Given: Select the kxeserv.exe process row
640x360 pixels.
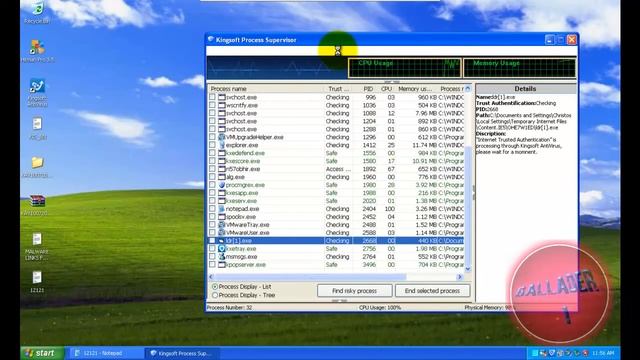Looking at the screenshot, I should tap(336, 201).
